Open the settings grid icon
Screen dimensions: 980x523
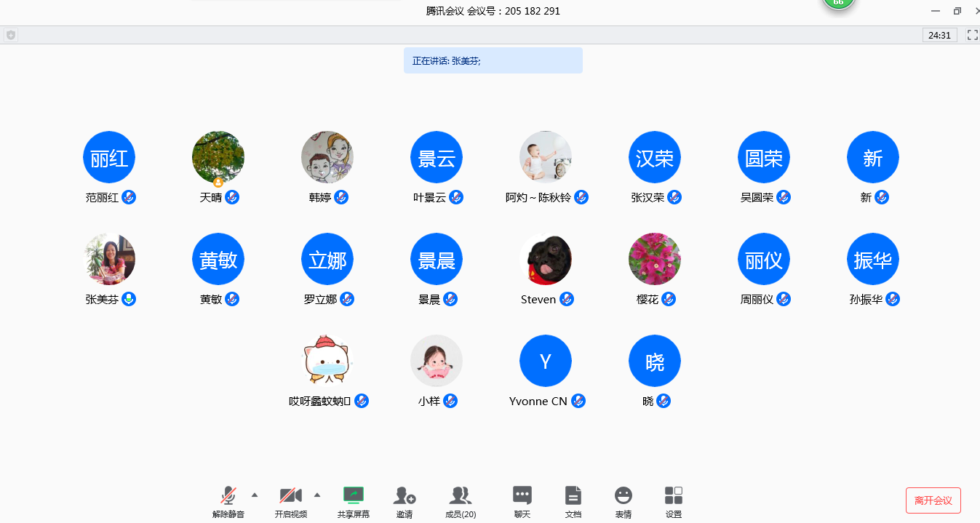(673, 496)
